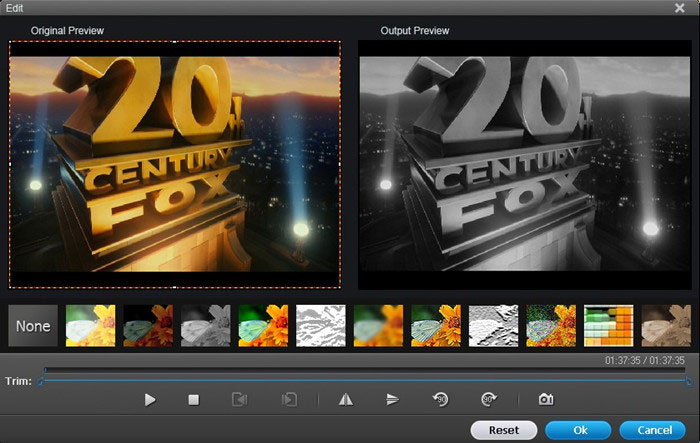The height and width of the screenshot is (443, 700).
Task: Click the Original Preview label
Action: coord(67,30)
